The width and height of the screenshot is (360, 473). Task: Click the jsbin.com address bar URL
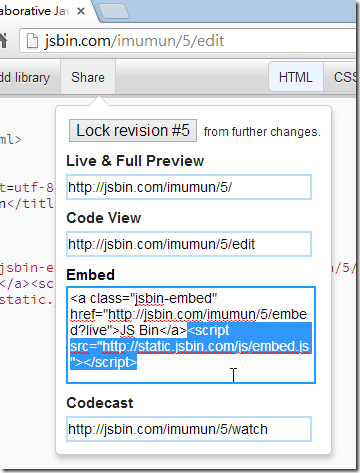(134, 41)
